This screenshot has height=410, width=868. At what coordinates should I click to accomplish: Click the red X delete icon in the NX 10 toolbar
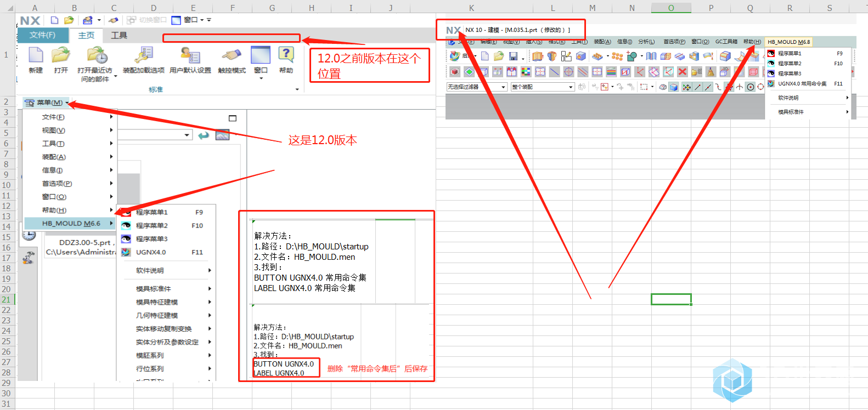[682, 72]
